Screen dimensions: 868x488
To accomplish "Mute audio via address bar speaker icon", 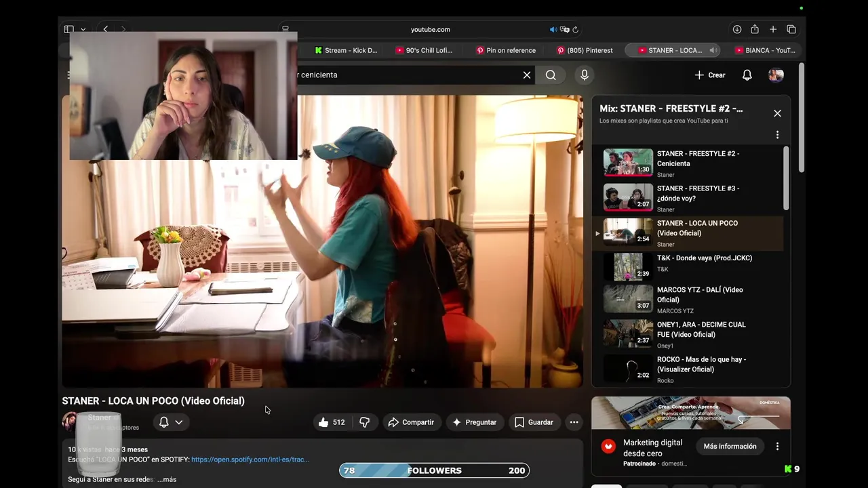I will point(553,29).
